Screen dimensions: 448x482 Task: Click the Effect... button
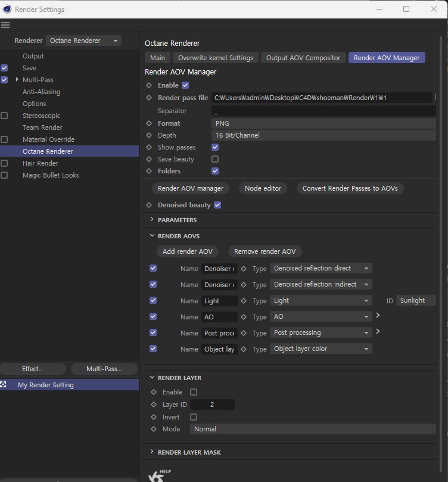tap(33, 369)
